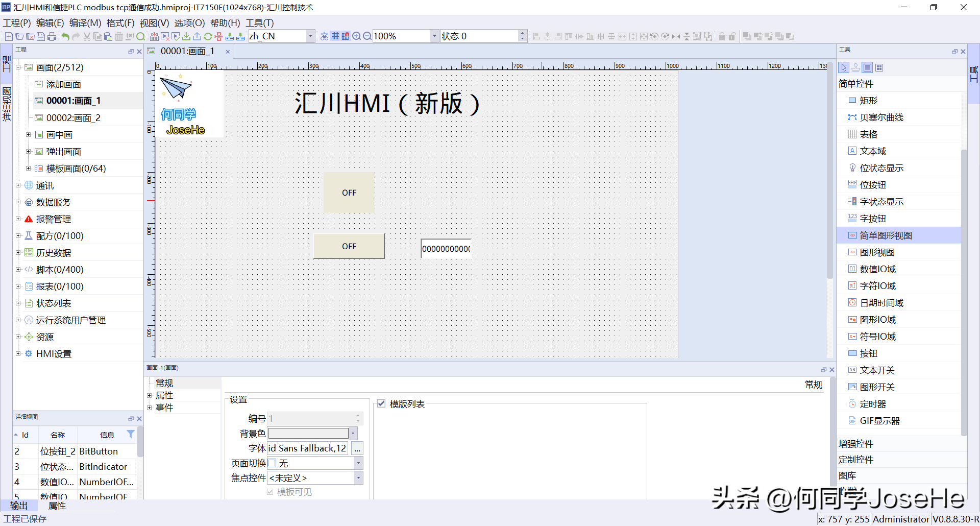This screenshot has width=980, height=526.
Task: Toggle the grid display toolbar icon
Action: [335, 36]
